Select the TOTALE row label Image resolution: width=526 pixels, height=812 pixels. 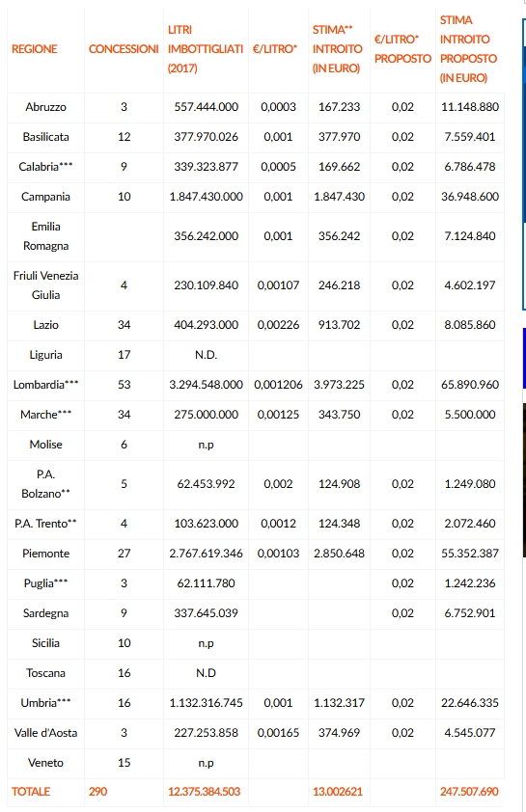[31, 792]
